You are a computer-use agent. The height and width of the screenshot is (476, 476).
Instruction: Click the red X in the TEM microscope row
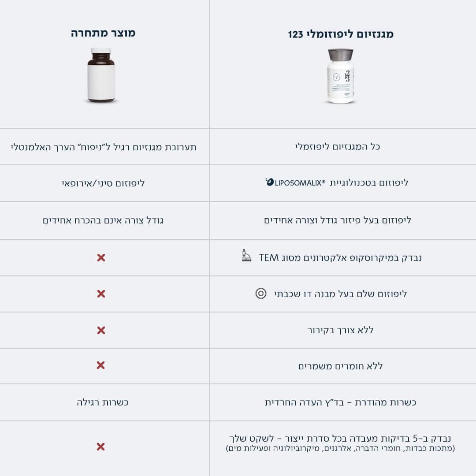(101, 257)
